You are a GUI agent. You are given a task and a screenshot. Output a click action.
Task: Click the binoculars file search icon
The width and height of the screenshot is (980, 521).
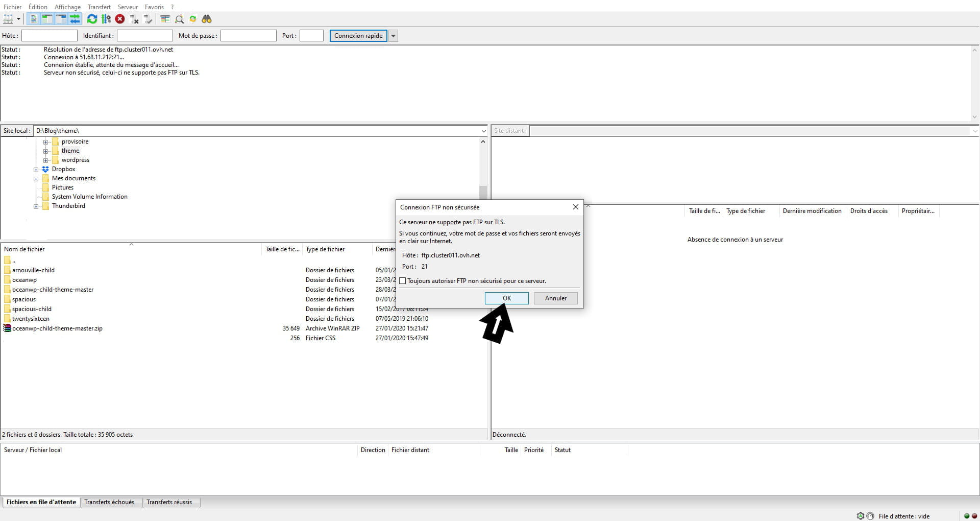tap(207, 19)
